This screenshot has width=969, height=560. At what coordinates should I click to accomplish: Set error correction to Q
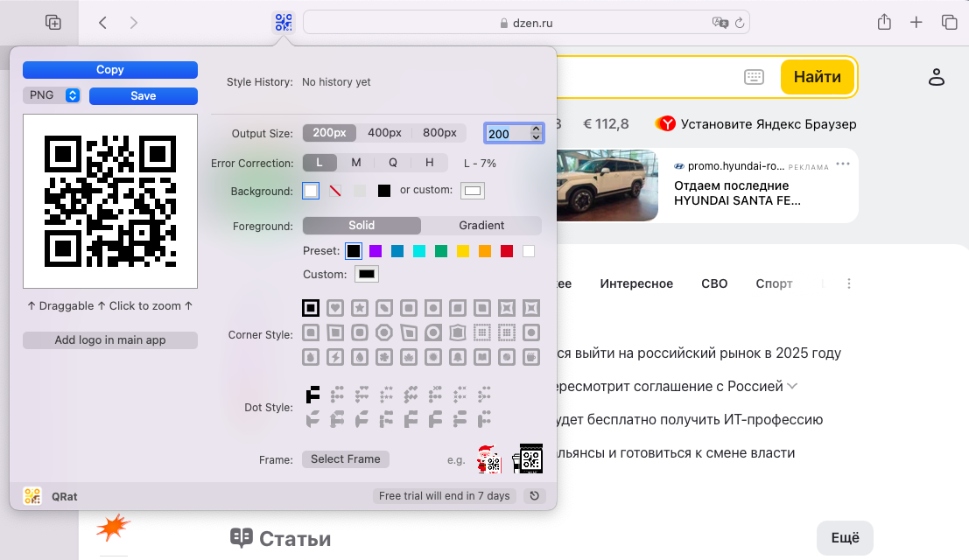click(392, 163)
